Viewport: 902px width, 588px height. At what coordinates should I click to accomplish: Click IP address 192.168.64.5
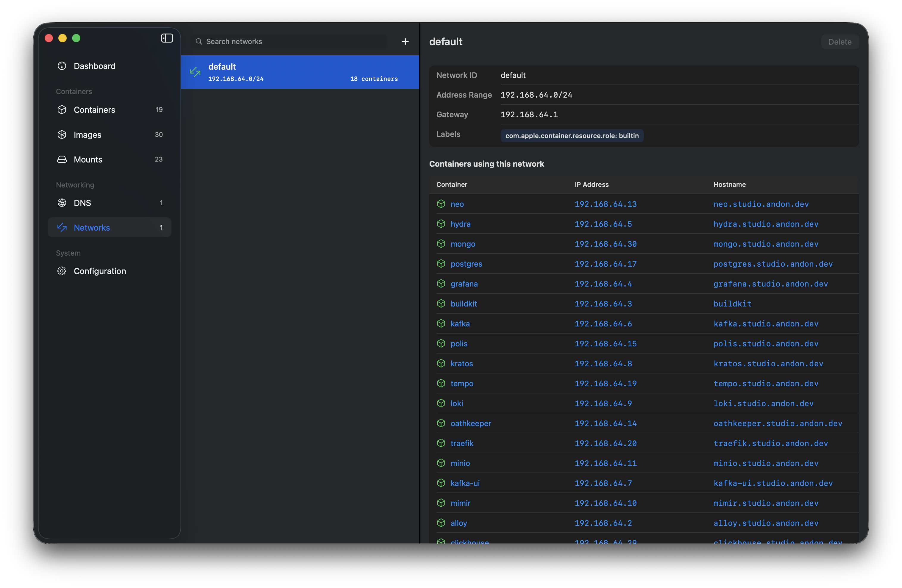point(603,224)
